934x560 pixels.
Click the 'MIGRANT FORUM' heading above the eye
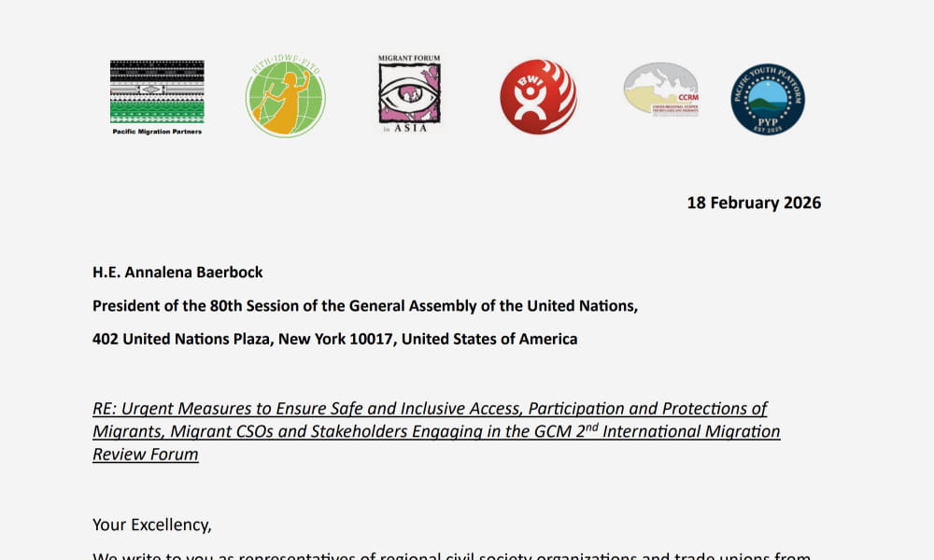tap(408, 60)
